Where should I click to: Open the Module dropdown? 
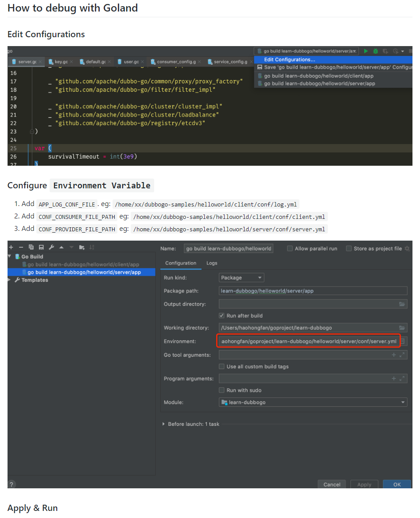403,401
